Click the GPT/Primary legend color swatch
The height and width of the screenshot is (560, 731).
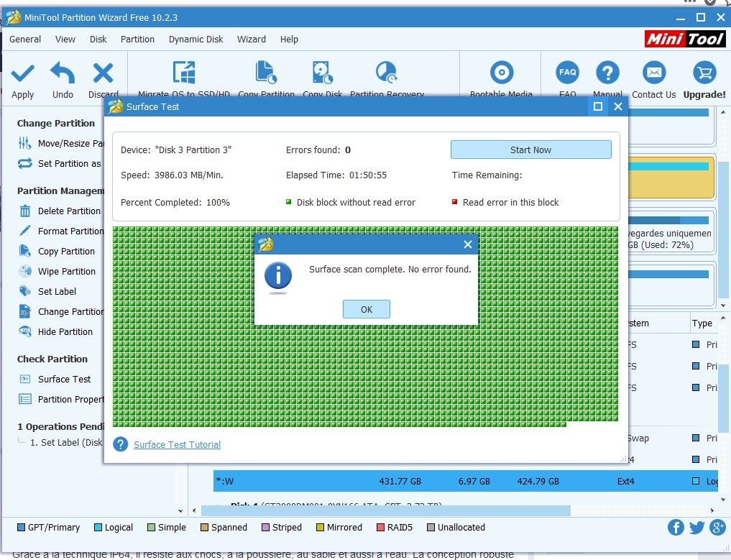coord(21,528)
